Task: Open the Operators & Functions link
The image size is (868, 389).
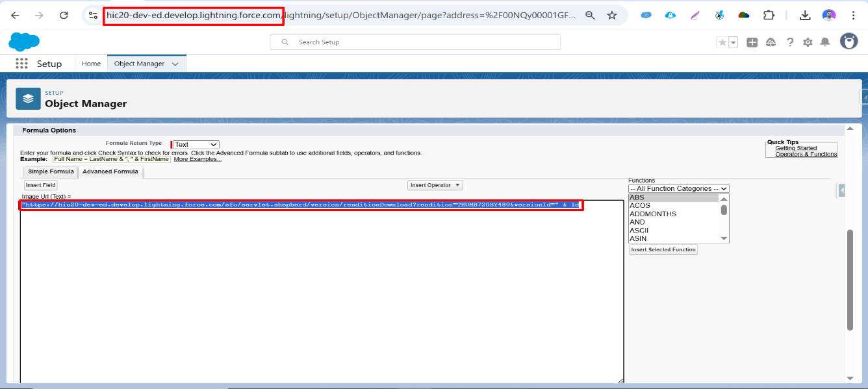Action: 806,155
